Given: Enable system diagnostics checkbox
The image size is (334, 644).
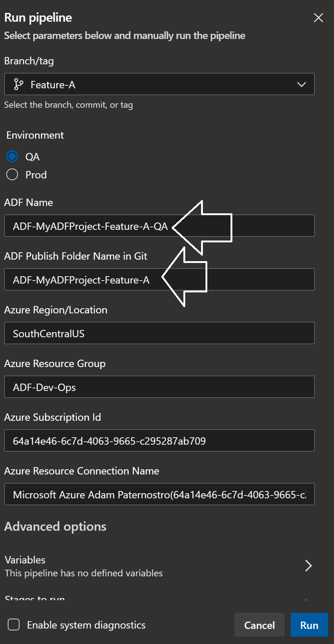Looking at the screenshot, I should point(14,625).
